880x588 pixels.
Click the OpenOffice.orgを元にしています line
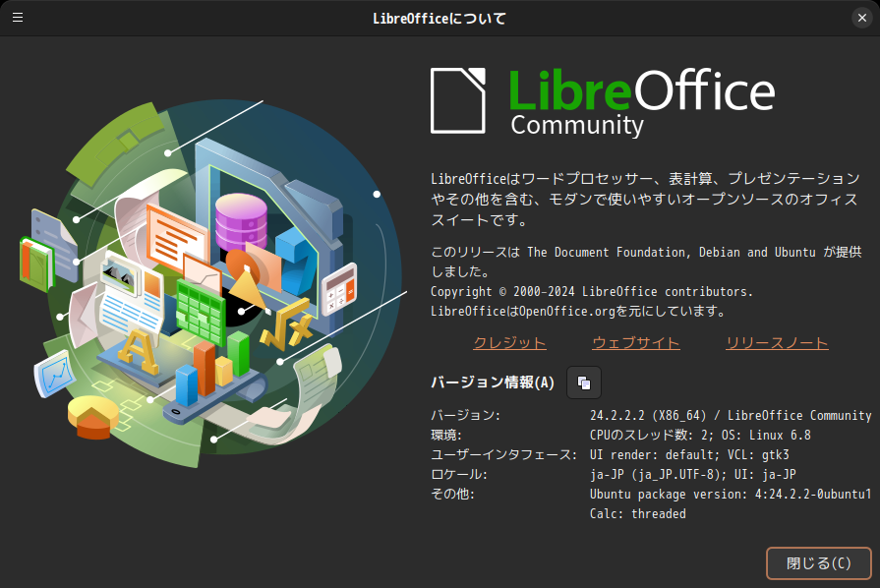click(578, 312)
